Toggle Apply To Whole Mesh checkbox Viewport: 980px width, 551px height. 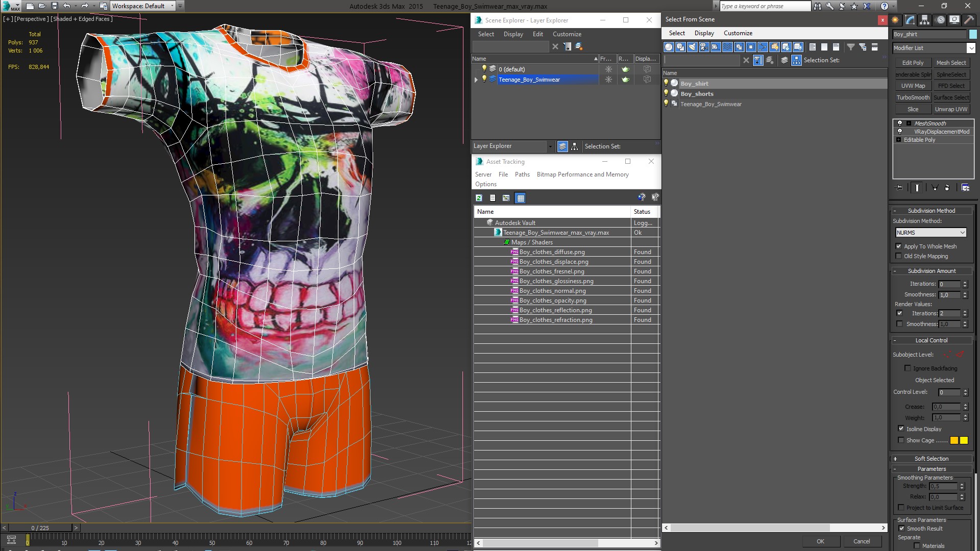coord(899,246)
